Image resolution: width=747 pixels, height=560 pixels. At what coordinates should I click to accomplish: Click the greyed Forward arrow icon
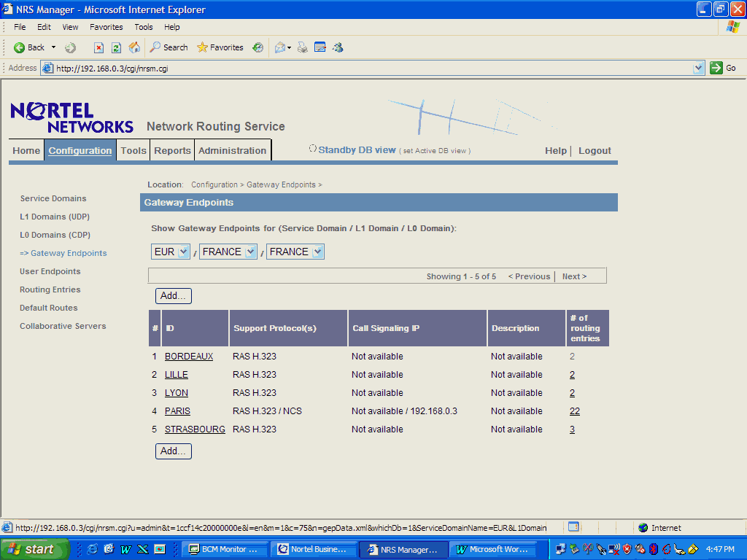[71, 47]
